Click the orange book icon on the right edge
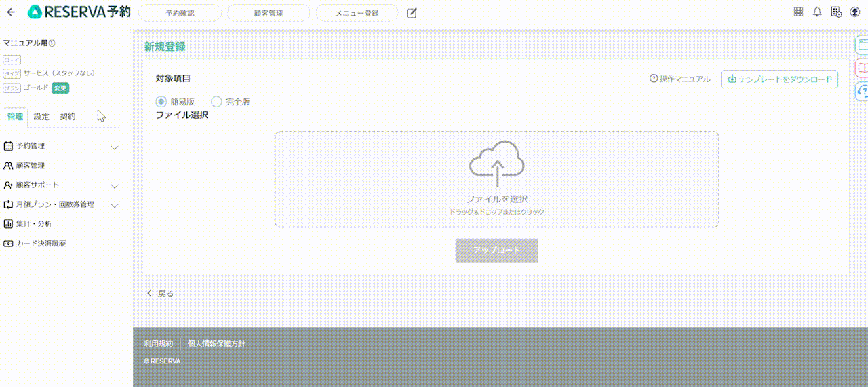The height and width of the screenshot is (387, 868). click(x=861, y=68)
